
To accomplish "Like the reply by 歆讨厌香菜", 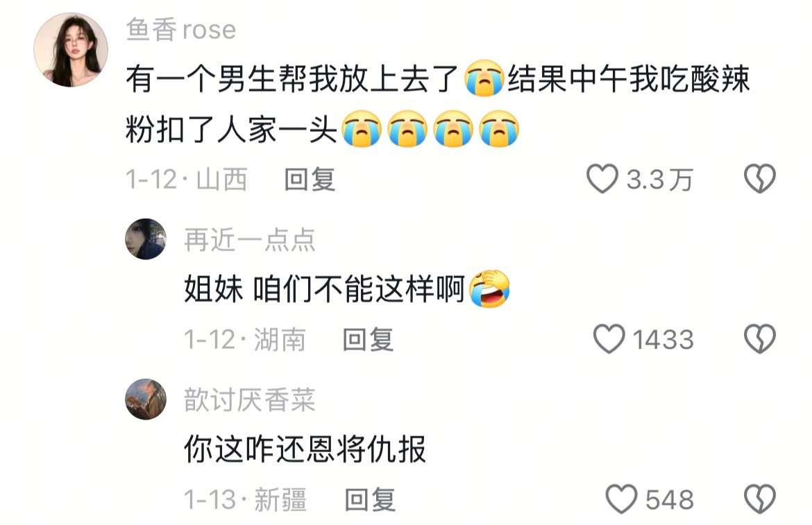I will point(621,499).
